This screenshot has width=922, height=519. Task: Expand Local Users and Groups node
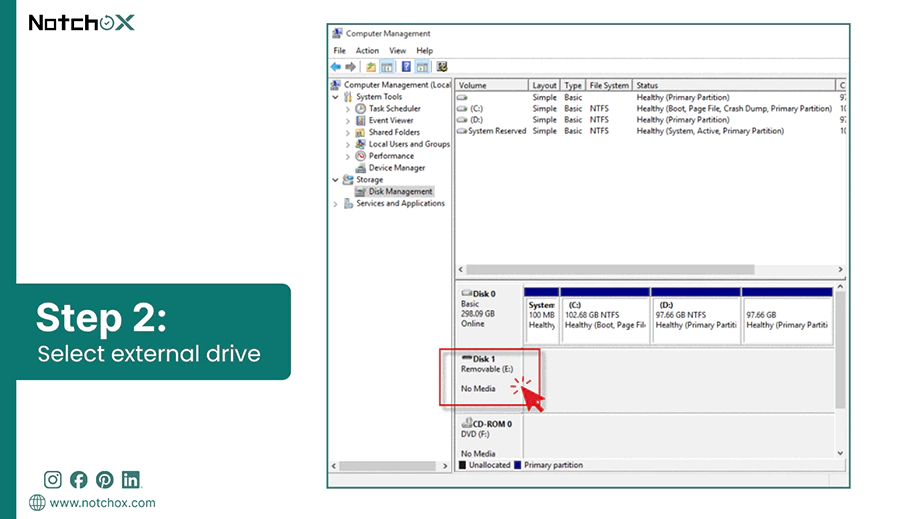[x=348, y=144]
